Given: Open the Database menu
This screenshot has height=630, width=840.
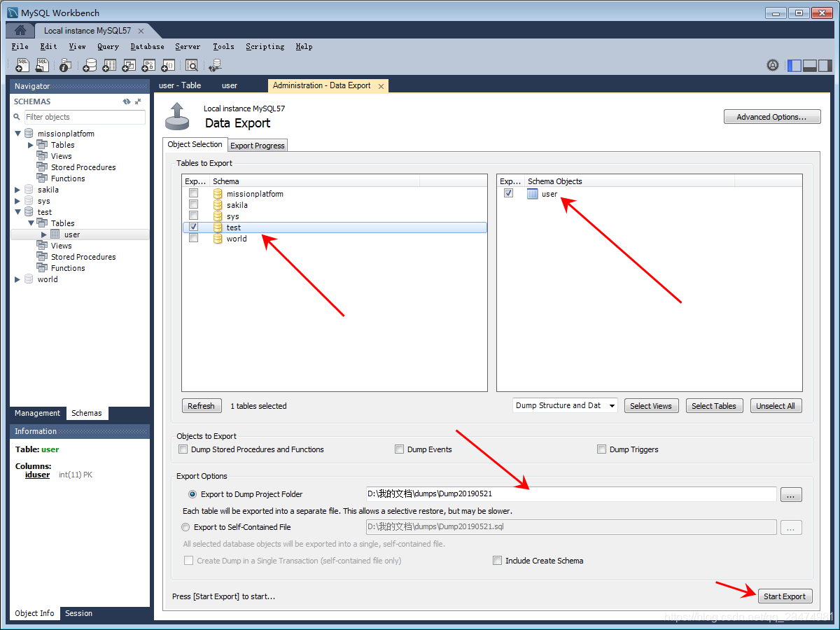Looking at the screenshot, I should [x=147, y=47].
